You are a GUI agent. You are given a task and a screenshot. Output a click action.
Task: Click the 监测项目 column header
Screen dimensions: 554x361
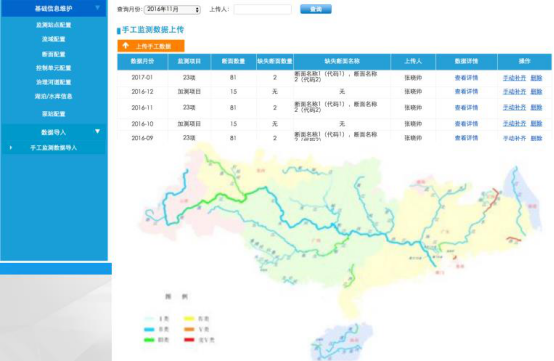(189, 61)
